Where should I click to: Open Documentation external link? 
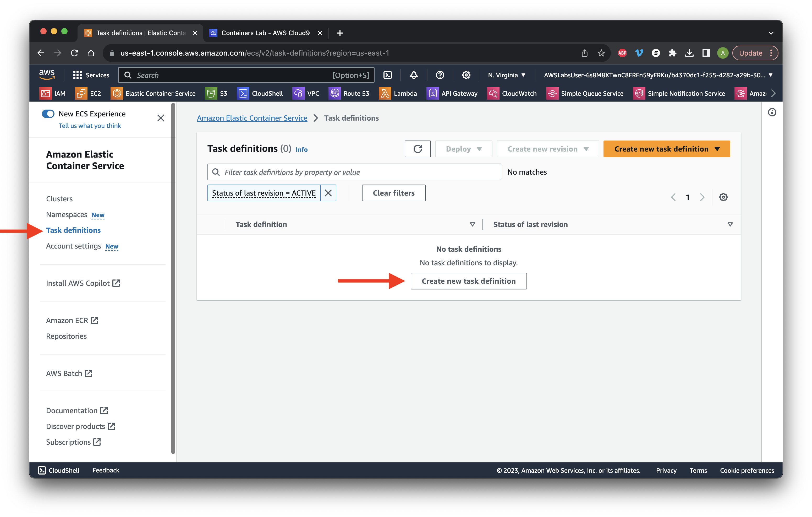pos(77,410)
